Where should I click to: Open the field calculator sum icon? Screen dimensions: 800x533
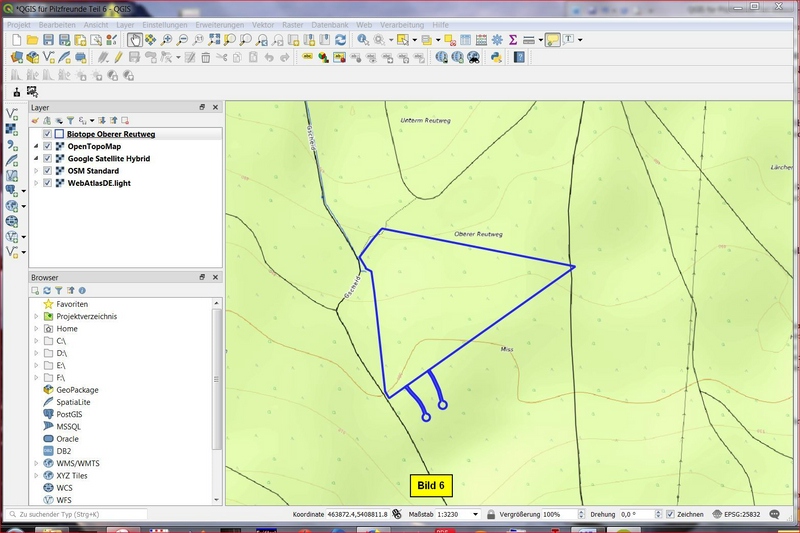point(513,40)
